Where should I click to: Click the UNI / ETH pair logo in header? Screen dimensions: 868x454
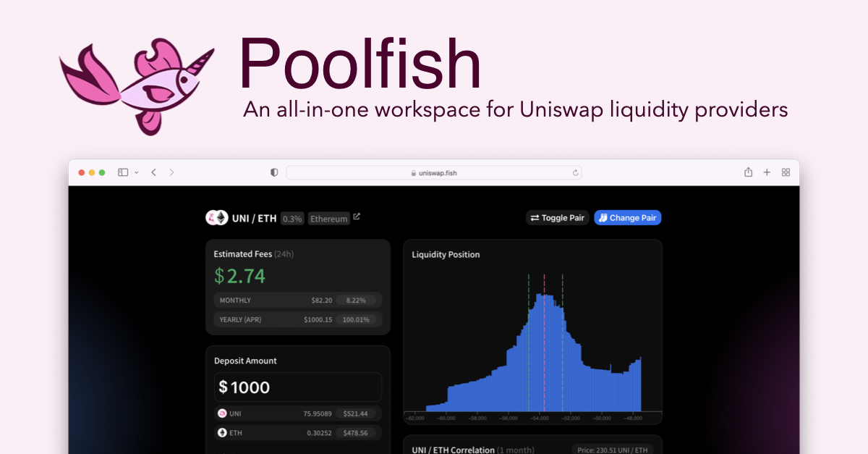point(217,217)
